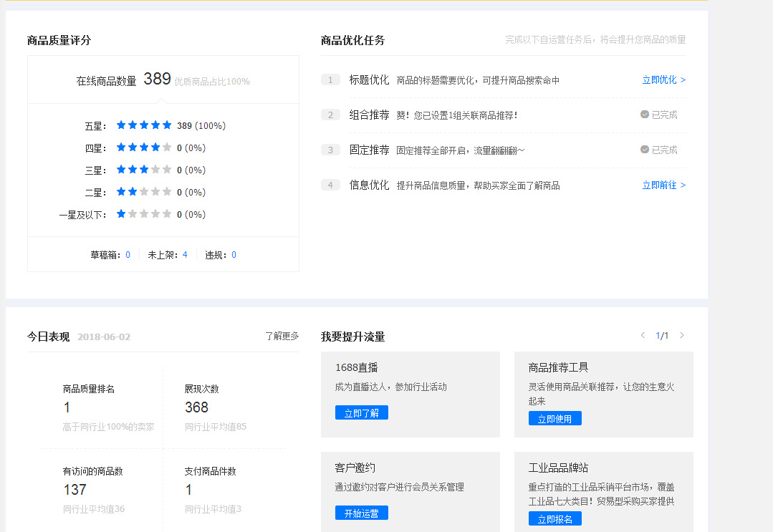Click the 组合推荐 task title
The height and width of the screenshot is (532, 773).
(x=369, y=115)
